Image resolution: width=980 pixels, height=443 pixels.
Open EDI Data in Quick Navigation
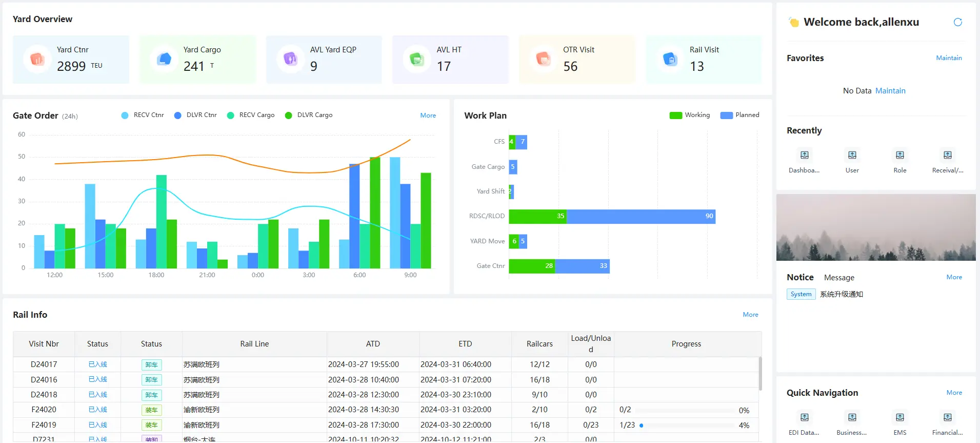804,423
